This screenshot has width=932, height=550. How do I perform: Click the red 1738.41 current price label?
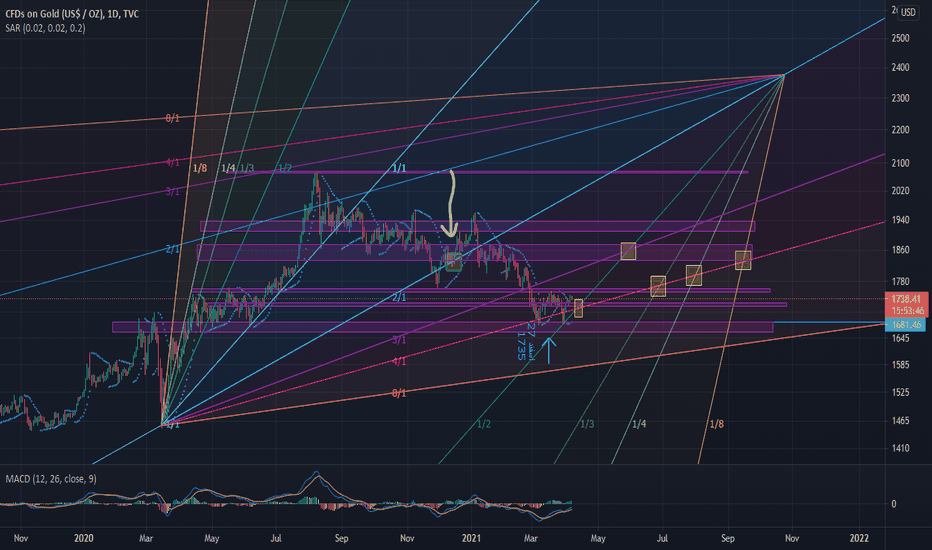coord(906,299)
